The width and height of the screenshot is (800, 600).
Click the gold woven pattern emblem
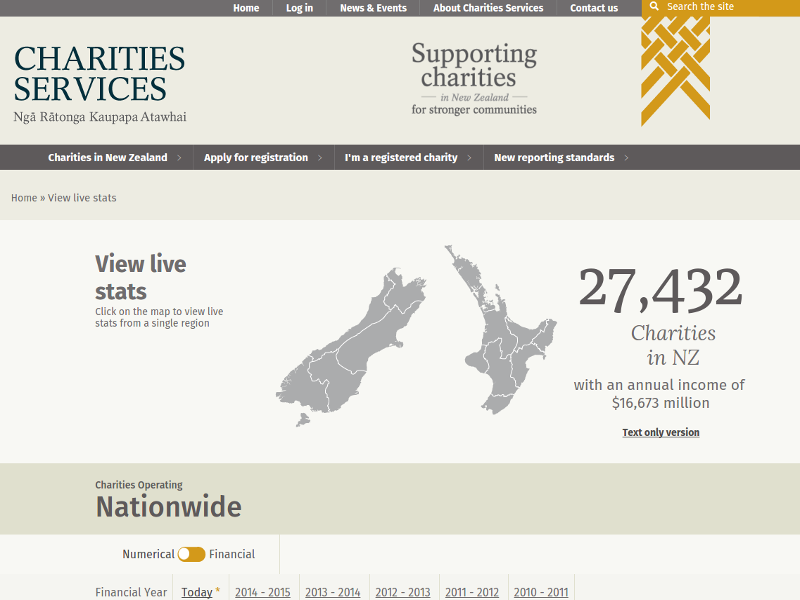click(676, 70)
